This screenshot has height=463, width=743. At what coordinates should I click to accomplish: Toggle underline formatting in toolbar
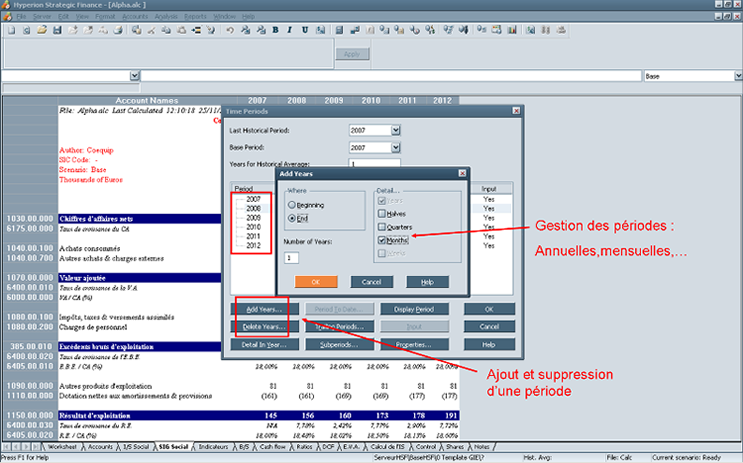click(305, 30)
